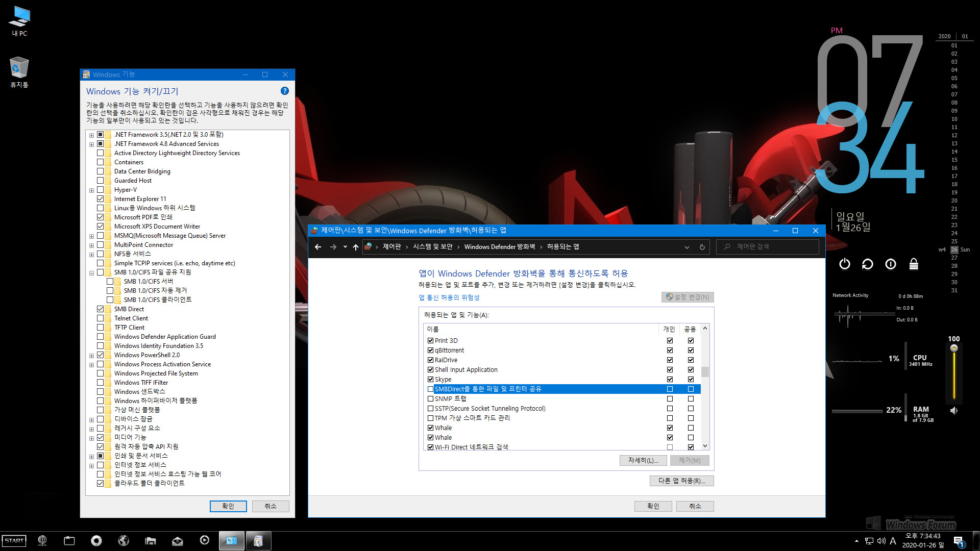Click the refresh page icon

coord(702,246)
